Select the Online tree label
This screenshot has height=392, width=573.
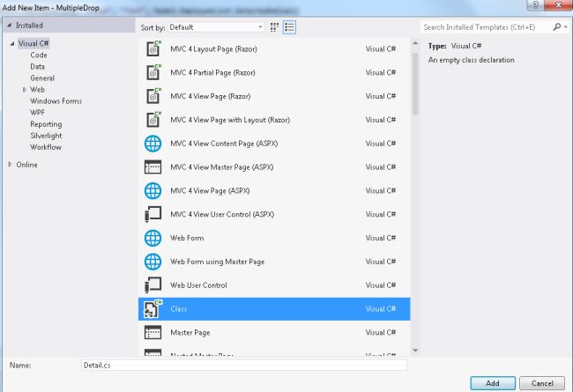click(x=26, y=165)
